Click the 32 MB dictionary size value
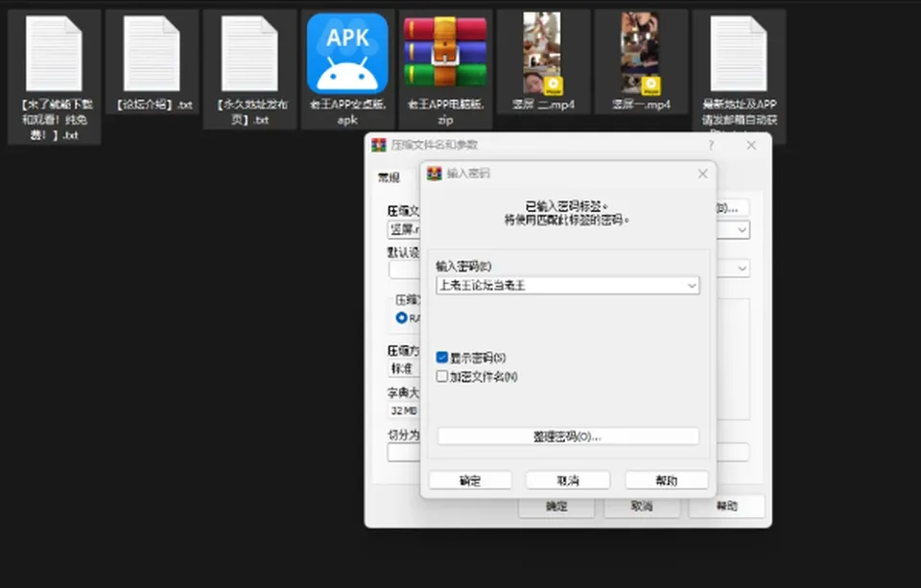The image size is (921, 588). click(x=404, y=411)
